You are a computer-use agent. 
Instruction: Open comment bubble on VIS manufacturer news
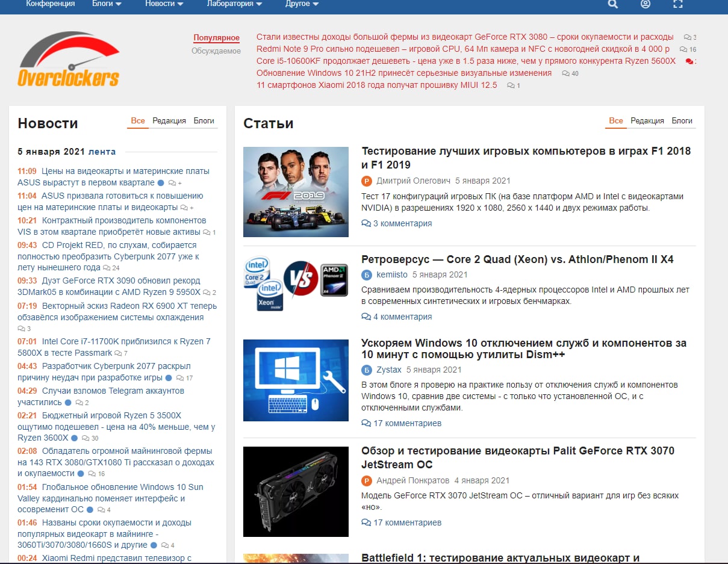(207, 232)
